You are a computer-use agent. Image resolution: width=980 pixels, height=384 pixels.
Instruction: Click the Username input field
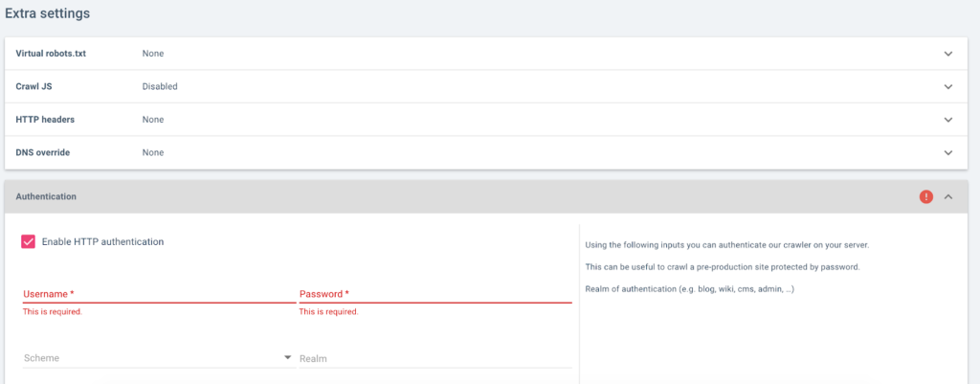(x=159, y=294)
